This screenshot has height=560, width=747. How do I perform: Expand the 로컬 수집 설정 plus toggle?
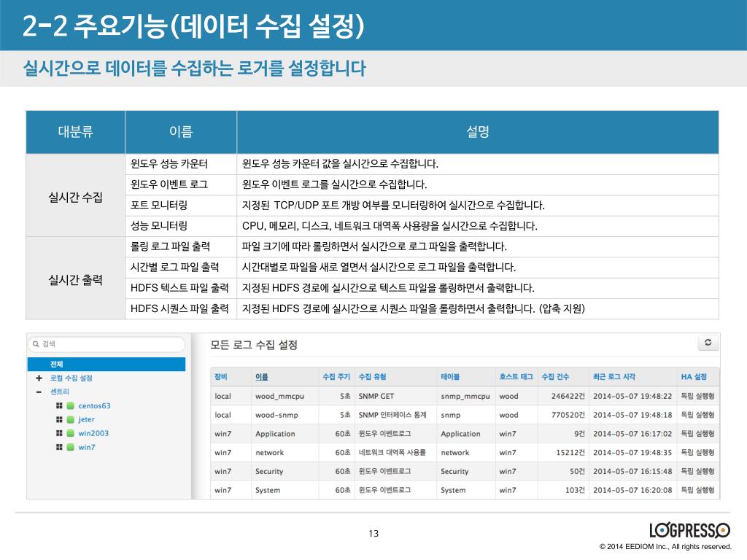(x=39, y=378)
